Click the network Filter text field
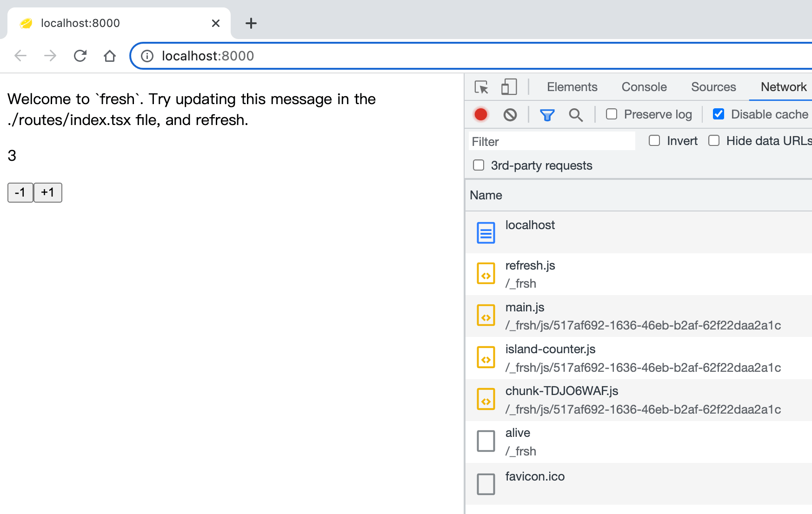The image size is (812, 514). (552, 141)
